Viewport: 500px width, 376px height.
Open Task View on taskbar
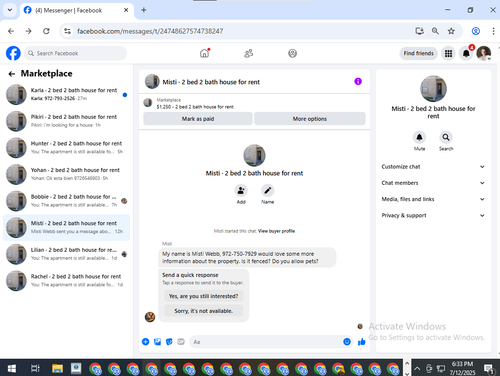pyautogui.click(x=35, y=369)
